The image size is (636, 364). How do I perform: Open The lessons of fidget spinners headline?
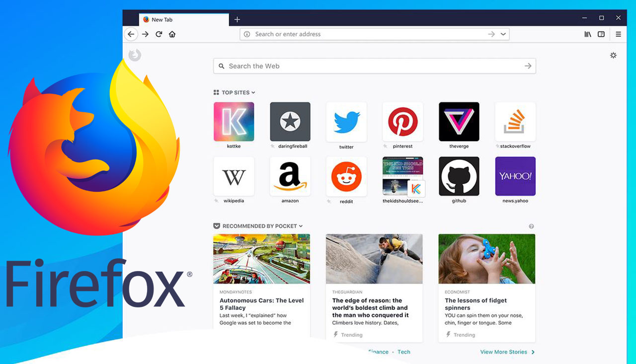click(476, 304)
